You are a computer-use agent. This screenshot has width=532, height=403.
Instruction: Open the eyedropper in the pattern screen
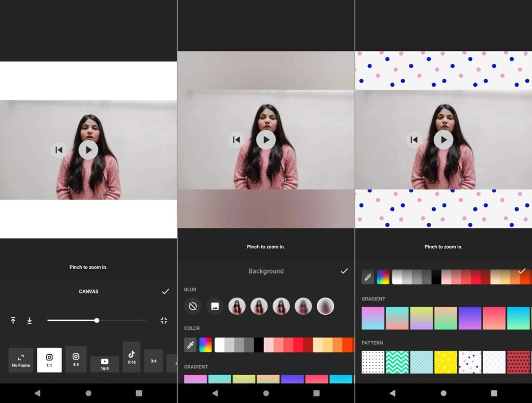click(368, 277)
